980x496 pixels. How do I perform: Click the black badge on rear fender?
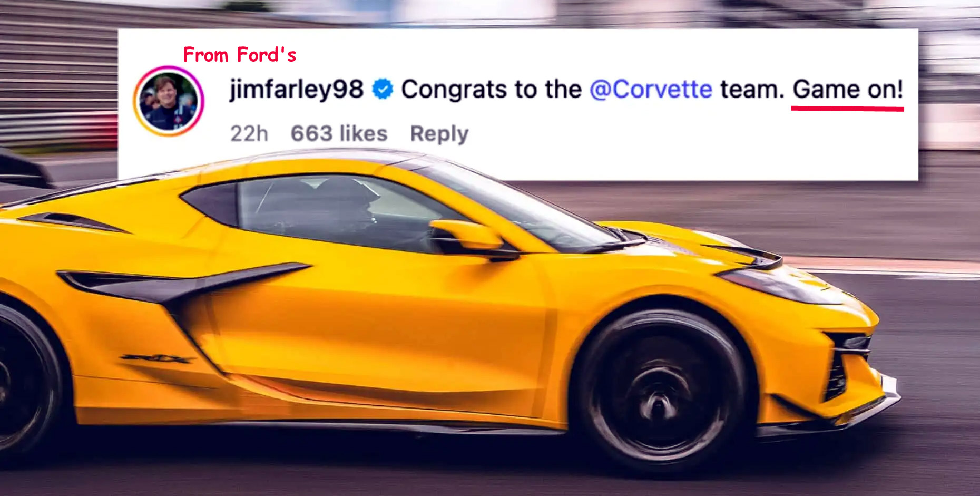tap(157, 359)
